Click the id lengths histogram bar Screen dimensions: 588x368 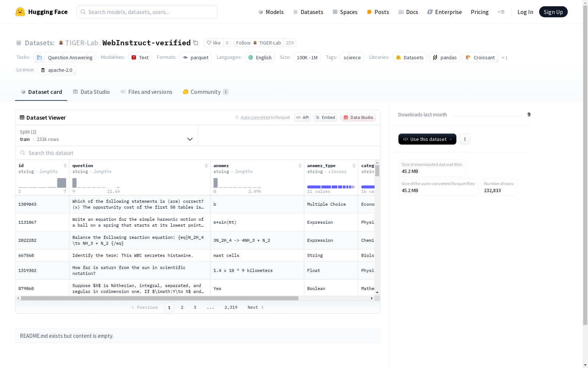61,183
